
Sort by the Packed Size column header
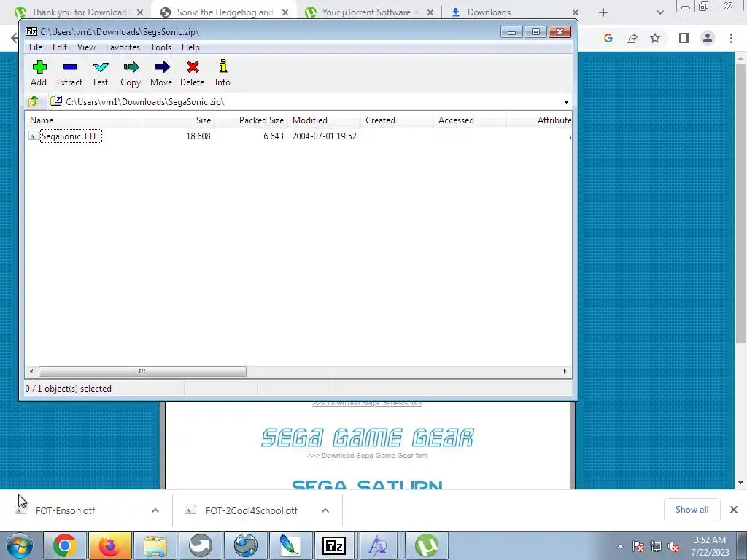pyautogui.click(x=251, y=120)
